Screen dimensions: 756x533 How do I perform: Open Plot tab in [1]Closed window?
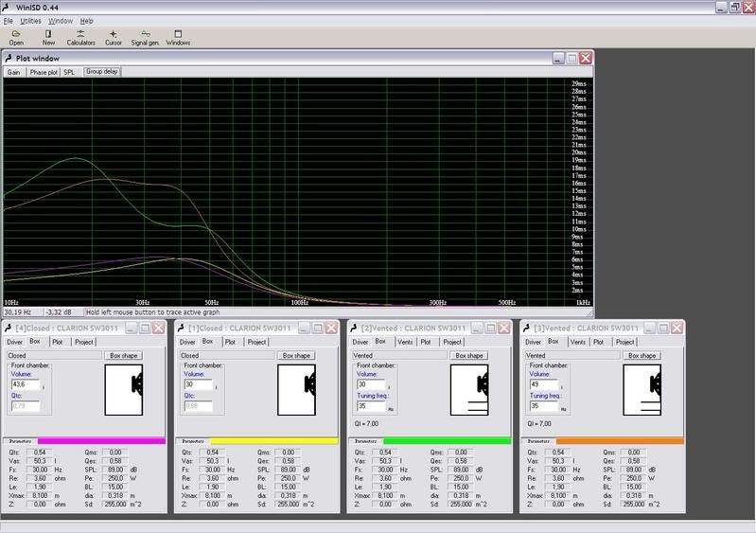click(230, 342)
